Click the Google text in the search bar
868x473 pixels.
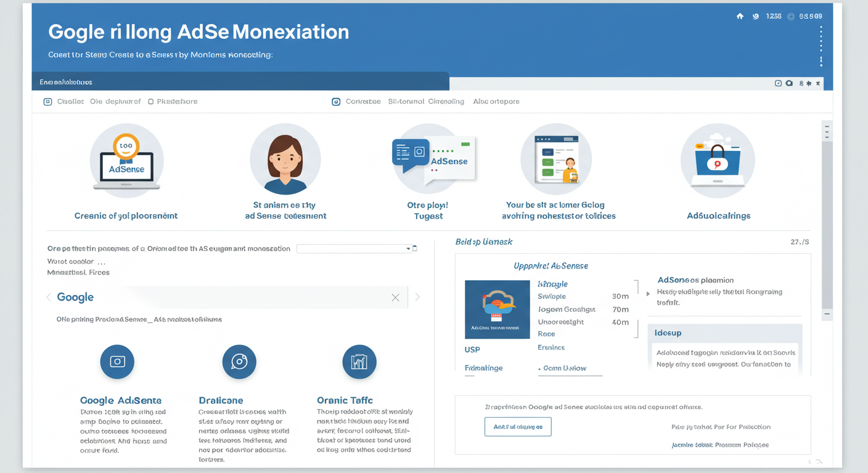[x=75, y=297]
